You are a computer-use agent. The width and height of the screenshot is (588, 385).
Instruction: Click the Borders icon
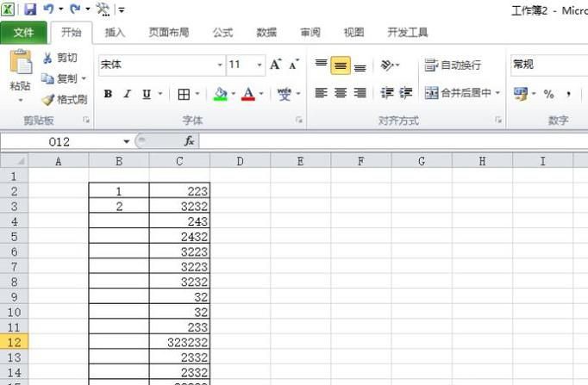click(184, 95)
